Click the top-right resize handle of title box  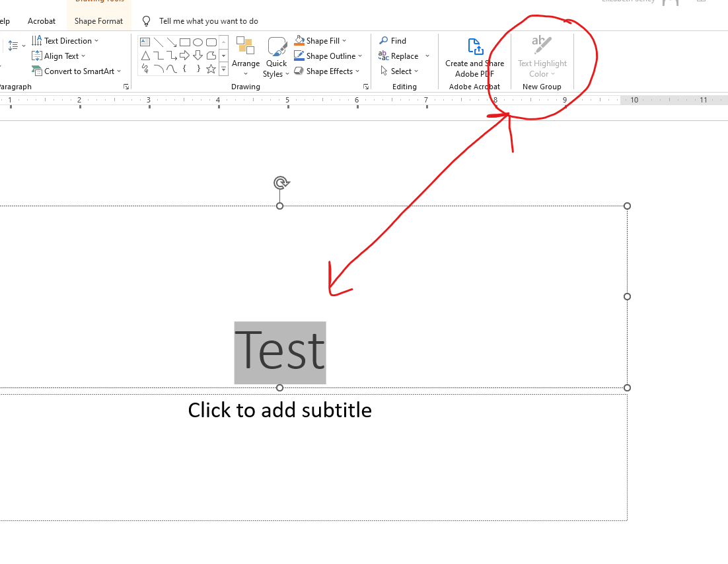(x=627, y=206)
